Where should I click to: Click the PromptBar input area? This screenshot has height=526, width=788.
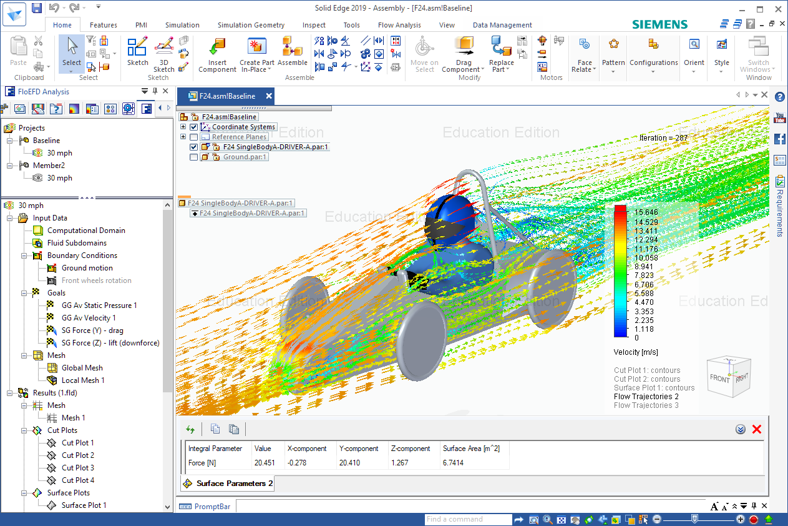[471, 506]
